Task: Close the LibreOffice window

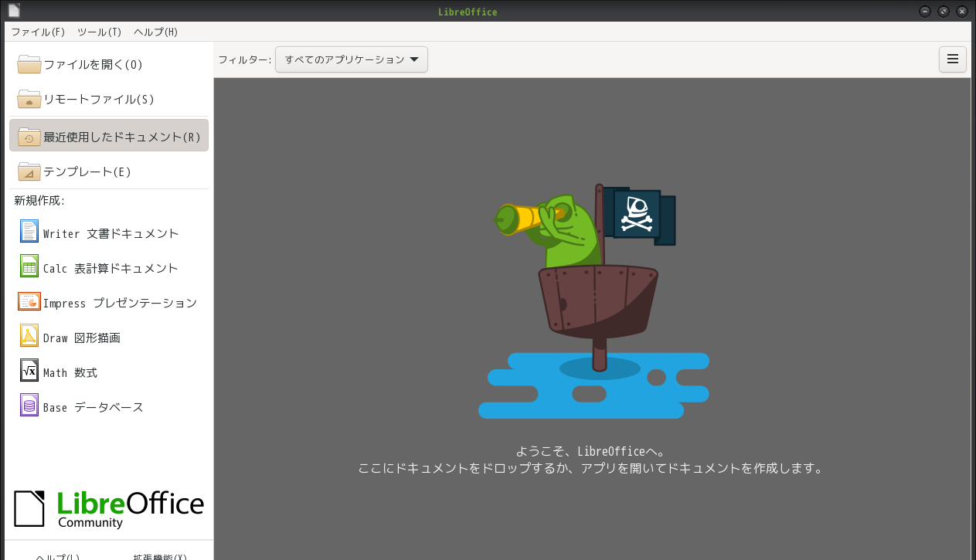Action: (962, 12)
